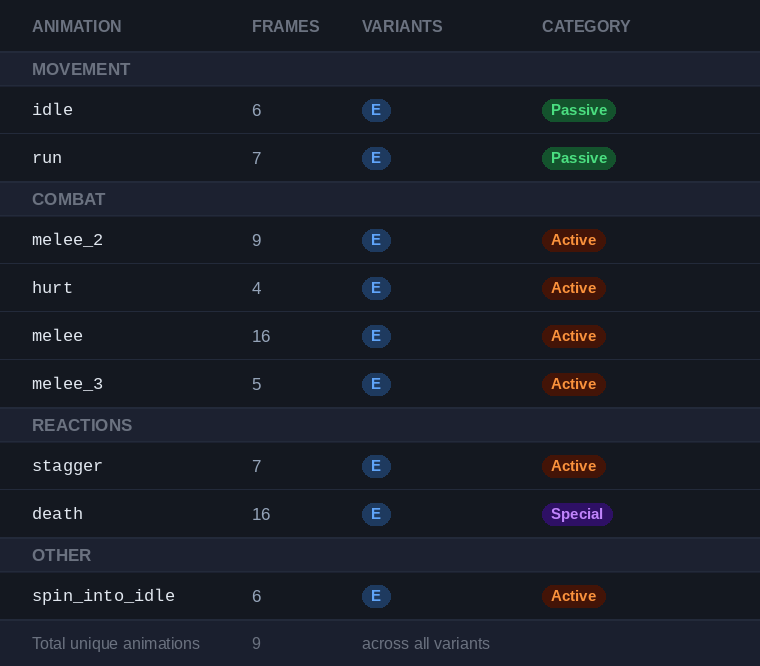Click the Active tag for hurt
Viewport: 760px width, 666px height.
click(x=573, y=288)
